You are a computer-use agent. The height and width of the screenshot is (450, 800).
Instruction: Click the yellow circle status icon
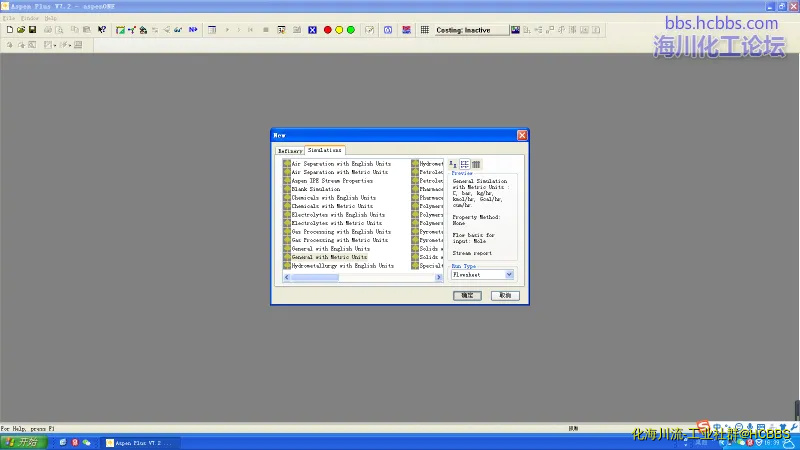[x=339, y=30]
